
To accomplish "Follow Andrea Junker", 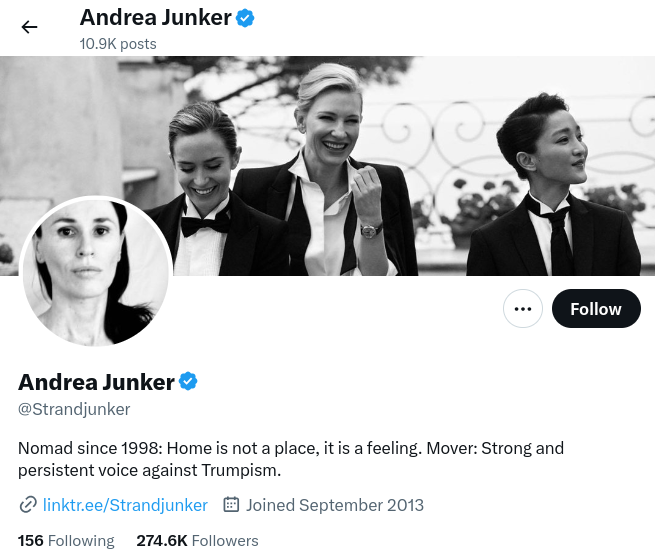I will coord(596,309).
